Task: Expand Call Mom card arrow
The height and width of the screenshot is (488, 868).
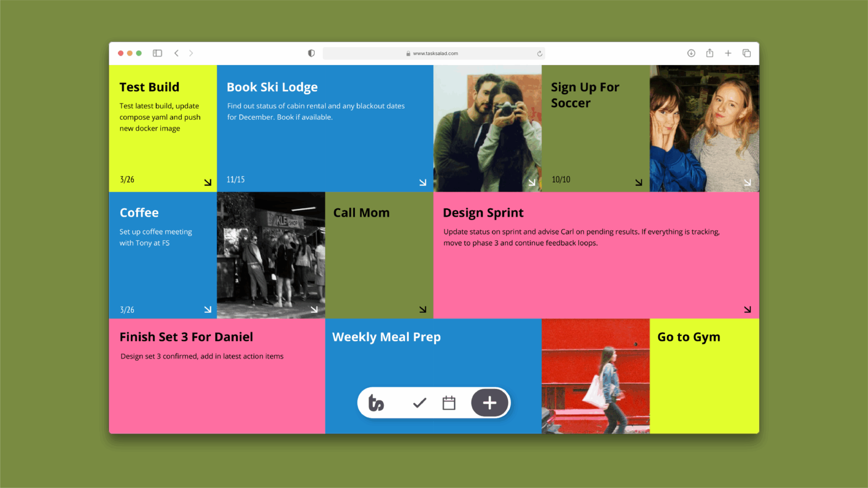Action: (422, 309)
